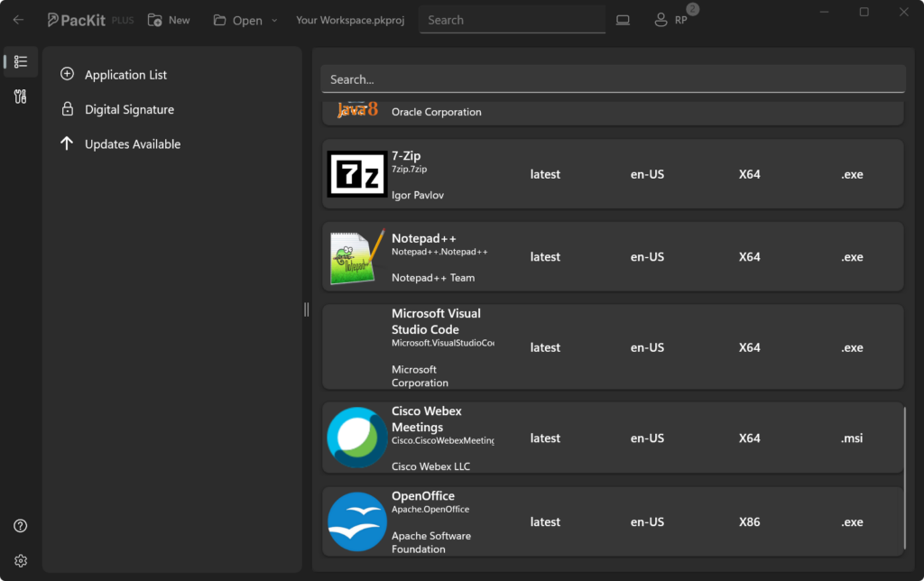Click the lock icon beside Digital Signature

pos(67,109)
